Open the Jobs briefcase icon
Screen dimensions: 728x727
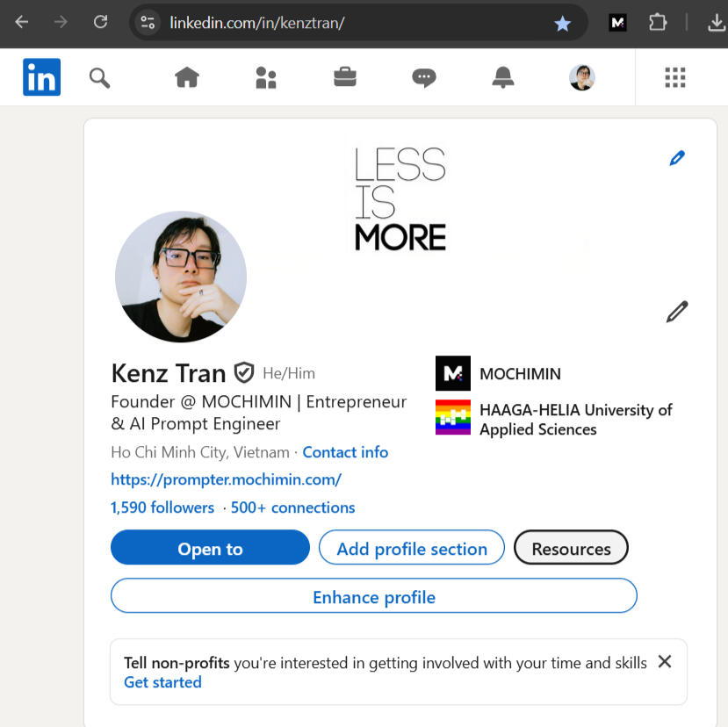[x=345, y=78]
